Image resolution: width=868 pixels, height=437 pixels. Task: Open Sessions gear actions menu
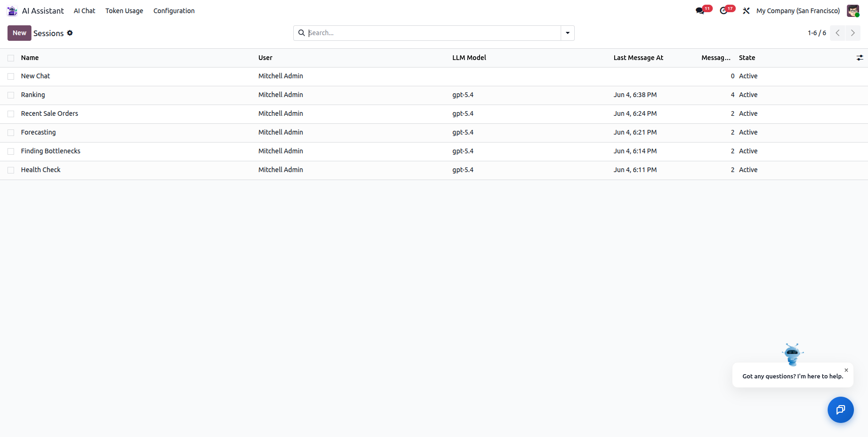click(x=70, y=33)
